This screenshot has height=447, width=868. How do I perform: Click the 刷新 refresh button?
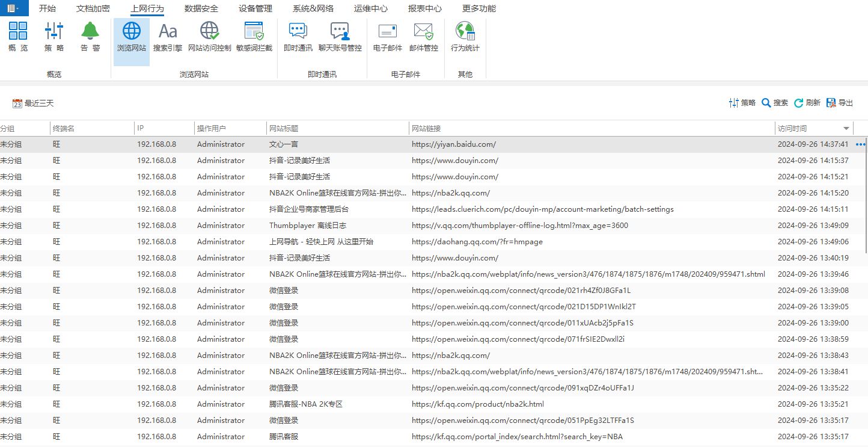coord(807,103)
